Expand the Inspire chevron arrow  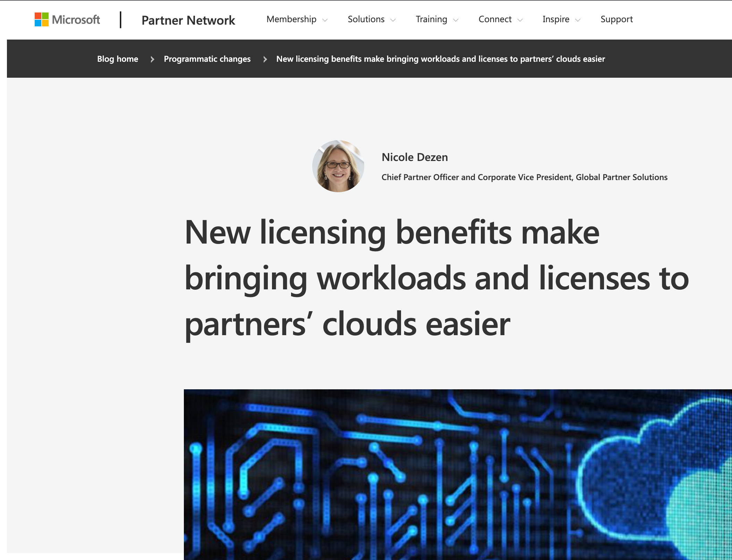pos(578,20)
